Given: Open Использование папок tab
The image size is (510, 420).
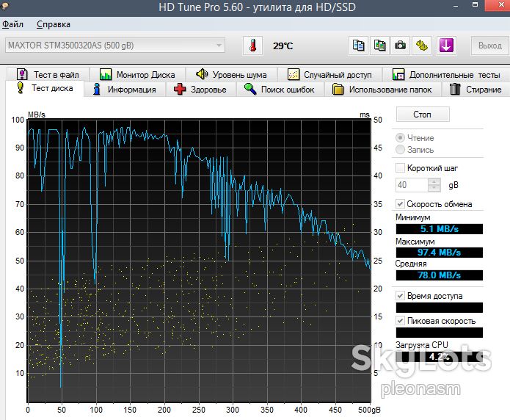Looking at the screenshot, I should (383, 89).
